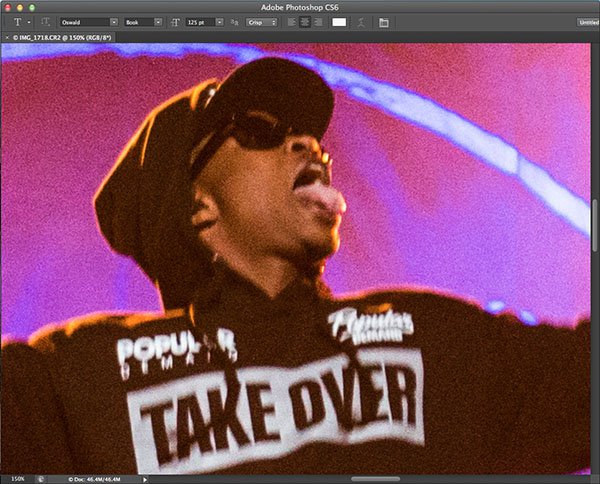Image resolution: width=600 pixels, height=484 pixels.
Task: Center the text alignment
Action: [x=304, y=21]
